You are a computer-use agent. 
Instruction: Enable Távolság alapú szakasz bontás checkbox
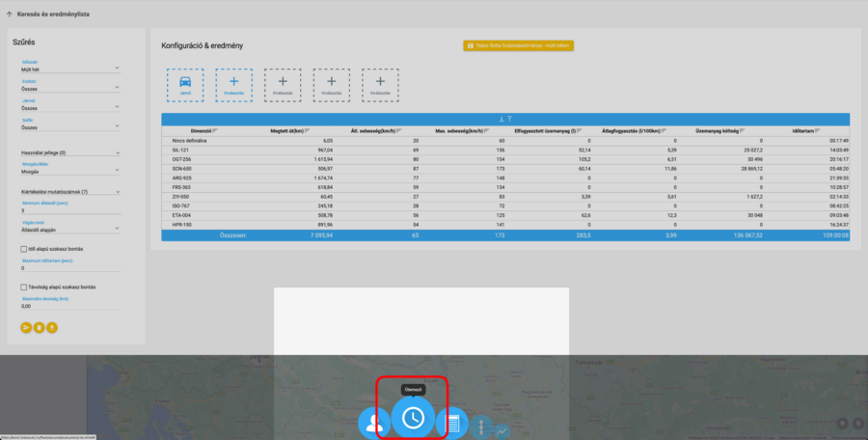tap(24, 287)
